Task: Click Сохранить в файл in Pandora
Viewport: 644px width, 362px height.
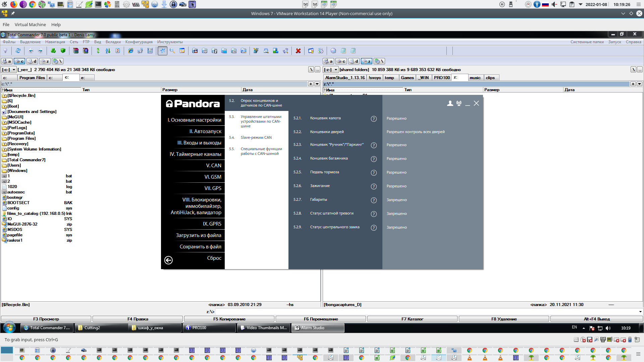Action: click(x=200, y=247)
